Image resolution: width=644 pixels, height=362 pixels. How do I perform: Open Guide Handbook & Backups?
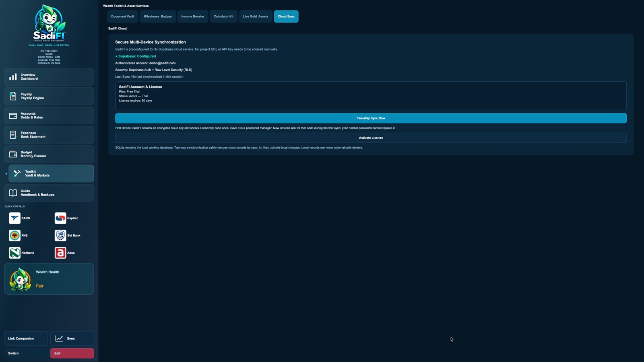[x=49, y=193]
